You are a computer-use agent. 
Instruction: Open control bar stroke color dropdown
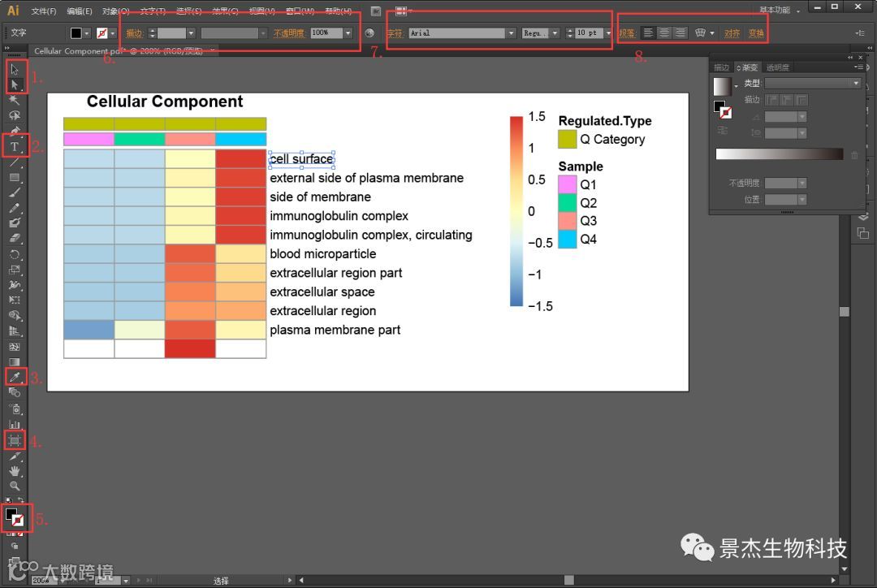pos(112,33)
